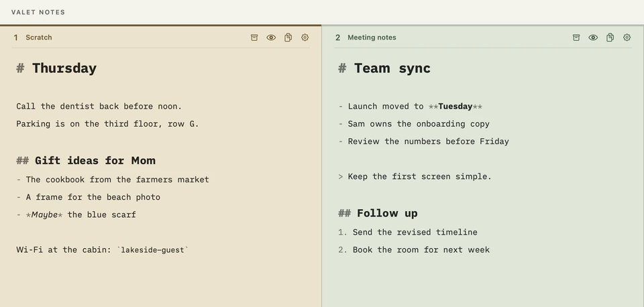Open settings gear for Meeting notes pane
This screenshot has width=644, height=307.
(x=627, y=38)
